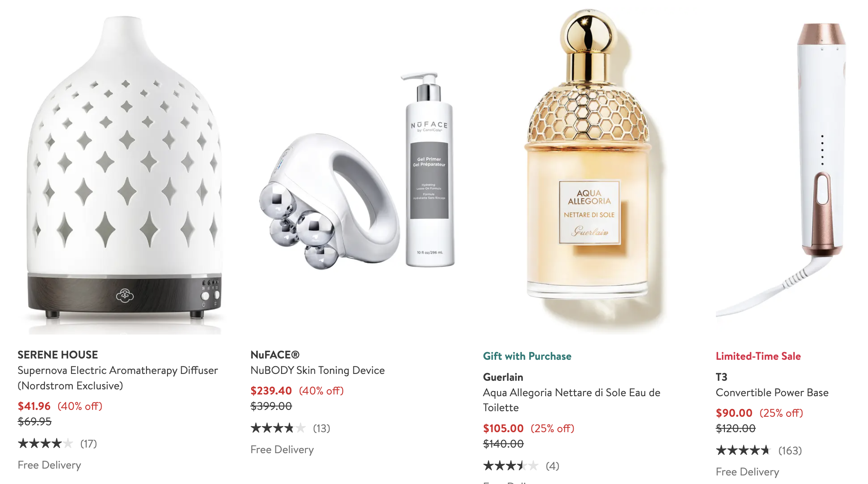Open NuBODY Skin Toning Device title link
Image resolution: width=868 pixels, height=484 pixels.
317,370
